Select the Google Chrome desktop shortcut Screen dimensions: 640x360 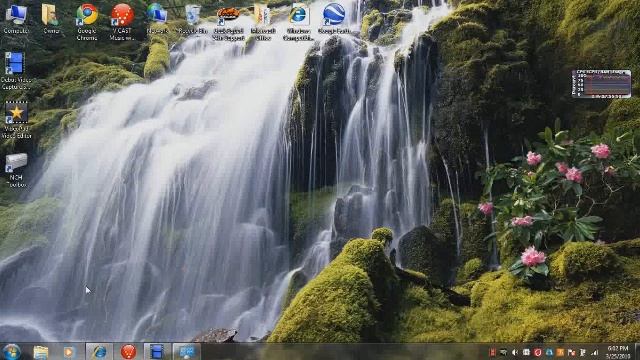87,22
